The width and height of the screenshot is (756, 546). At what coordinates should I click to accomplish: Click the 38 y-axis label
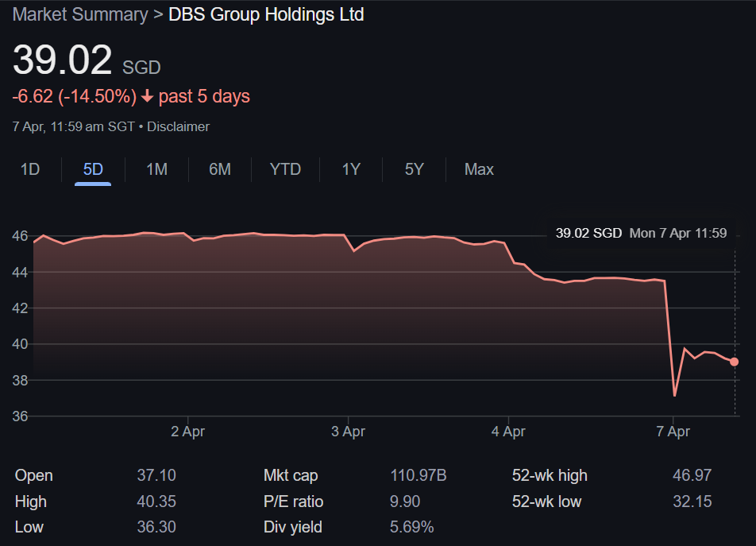click(x=20, y=381)
